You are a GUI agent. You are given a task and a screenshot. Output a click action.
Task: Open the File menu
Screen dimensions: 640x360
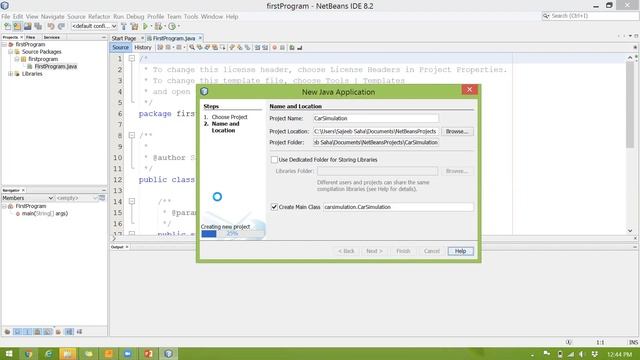6,17
